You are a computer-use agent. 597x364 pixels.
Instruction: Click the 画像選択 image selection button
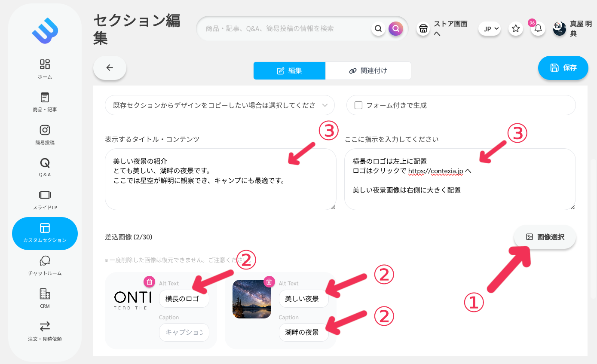click(545, 237)
